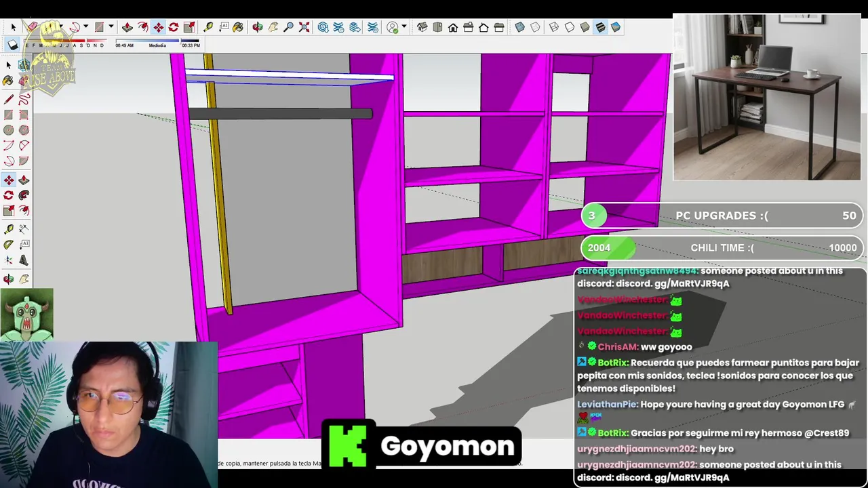
Task: Click the Goyomon Kick channel banner
Action: pyautogui.click(x=421, y=445)
